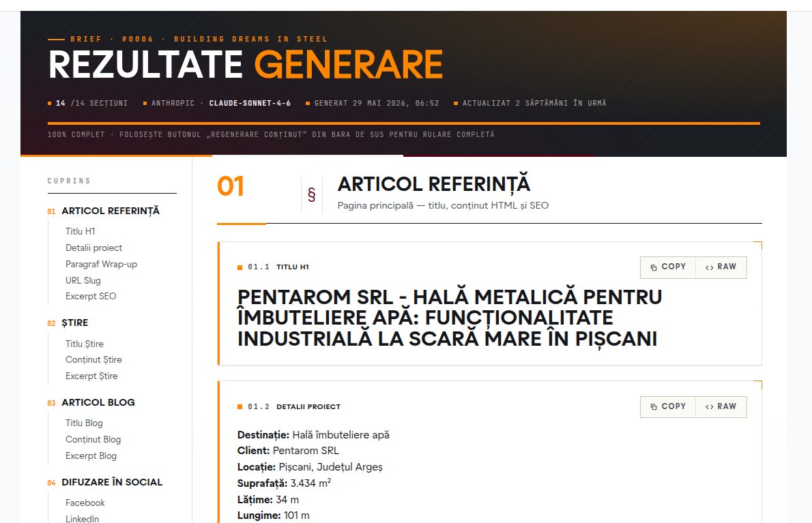
Task: Click the claude-sonnet-4-6 model label
Action: [x=250, y=104]
